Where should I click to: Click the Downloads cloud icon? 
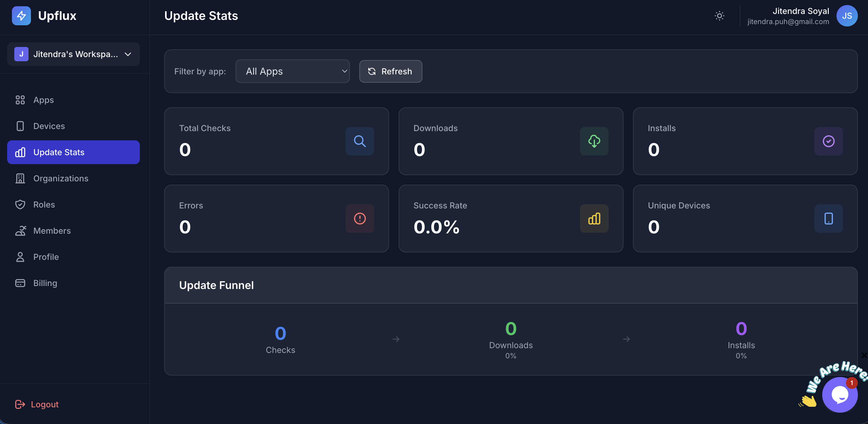[x=594, y=141]
